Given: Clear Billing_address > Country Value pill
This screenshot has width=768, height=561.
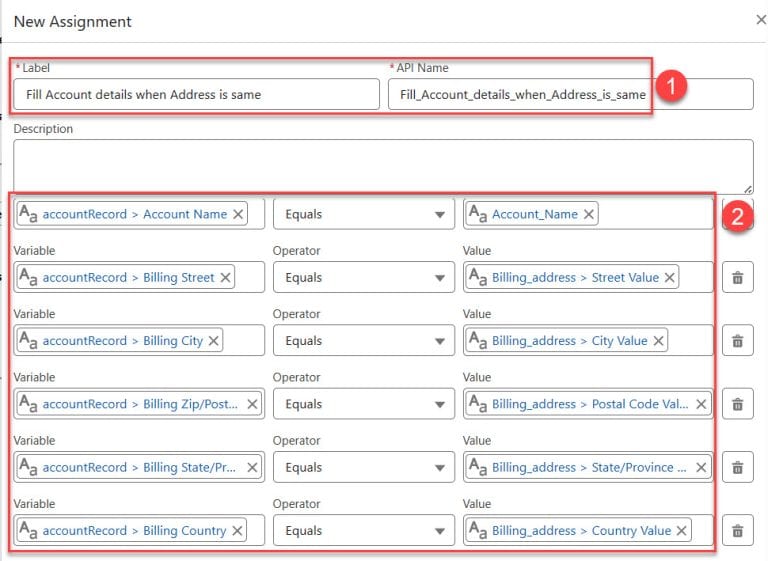Looking at the screenshot, I should click(x=681, y=530).
